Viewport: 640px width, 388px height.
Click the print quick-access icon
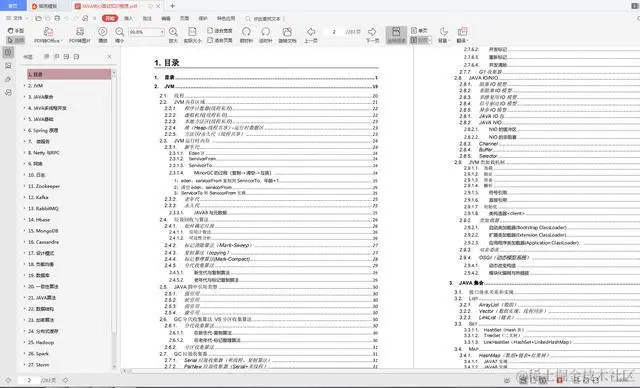57,18
